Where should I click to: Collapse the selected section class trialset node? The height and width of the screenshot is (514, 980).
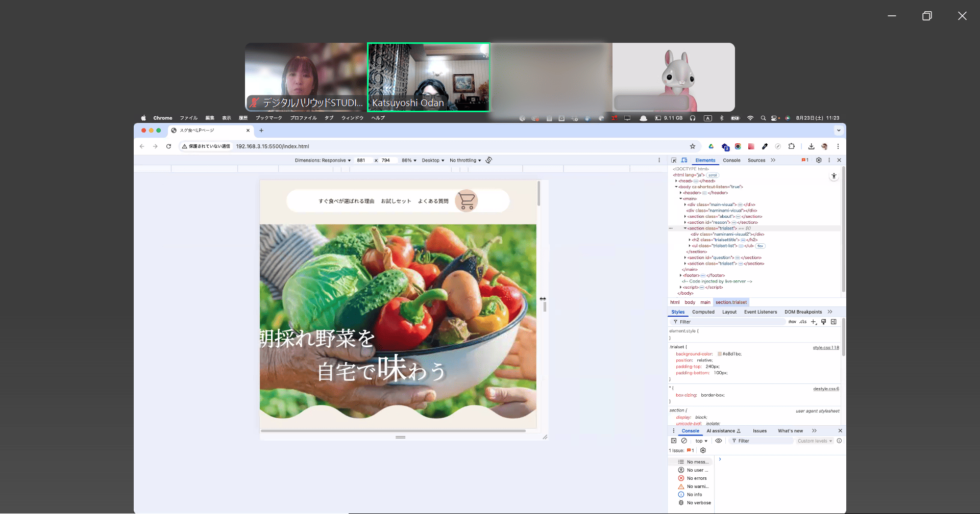point(685,228)
